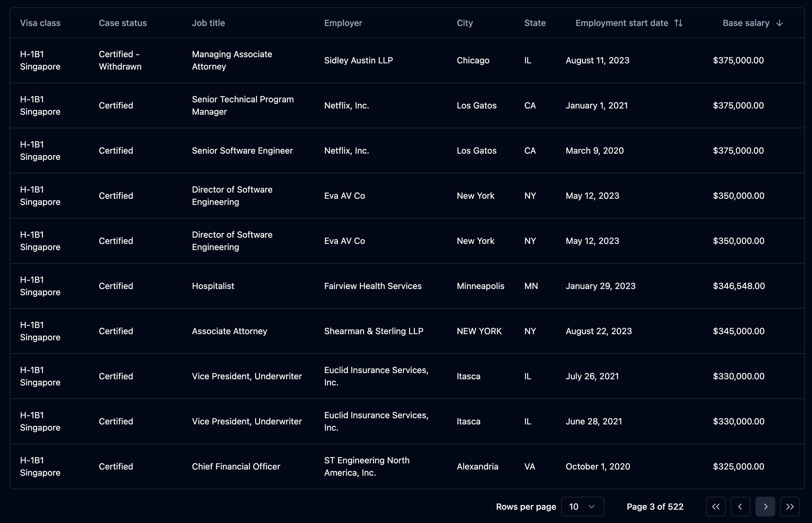Select Senior Technical Program Manager cell
The height and width of the screenshot is (523, 812).
(243, 105)
